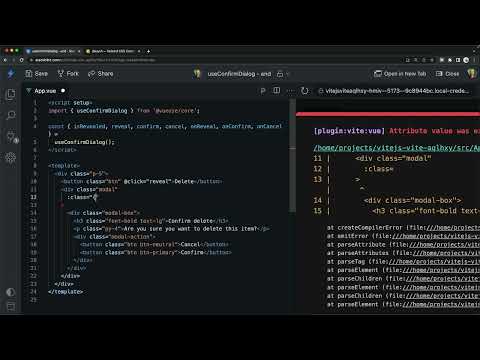Close the preview panel
Viewport: 480px width, 360px height.
pyautogui.click(x=448, y=74)
